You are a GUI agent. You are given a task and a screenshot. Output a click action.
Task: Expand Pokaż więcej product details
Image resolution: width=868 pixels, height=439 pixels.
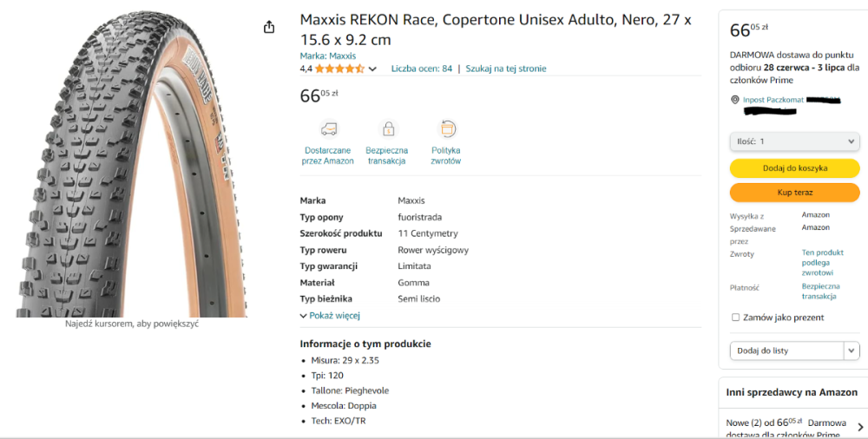(x=330, y=316)
